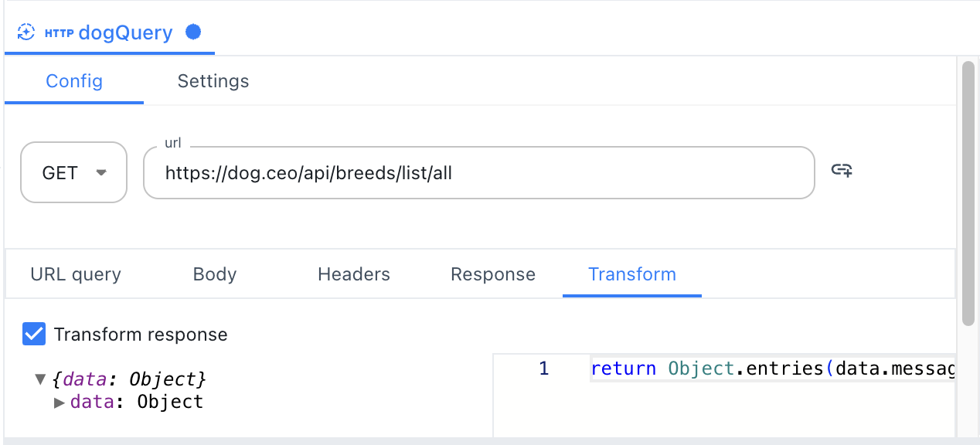Screen dimensions: 980x445
Task: View the Response tab
Action: tap(493, 274)
